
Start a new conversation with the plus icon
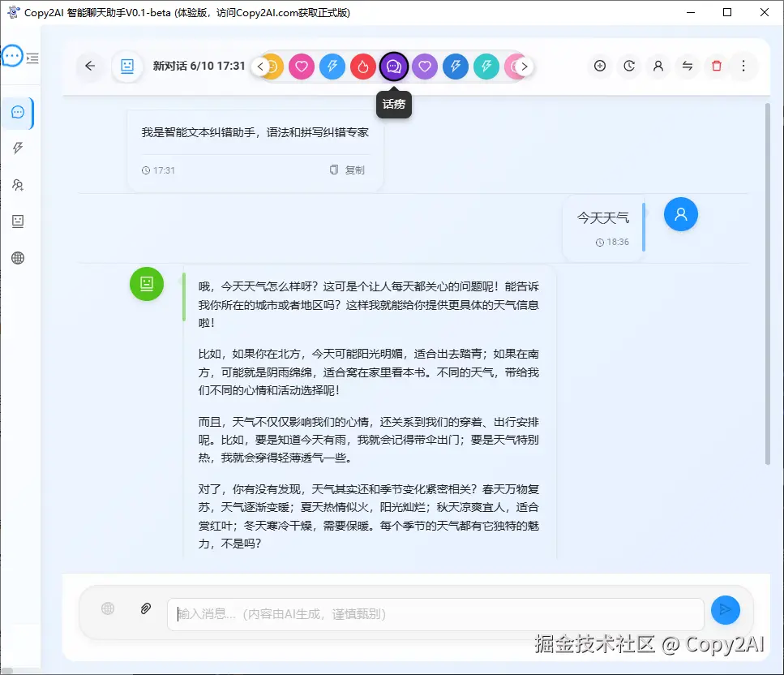[600, 66]
